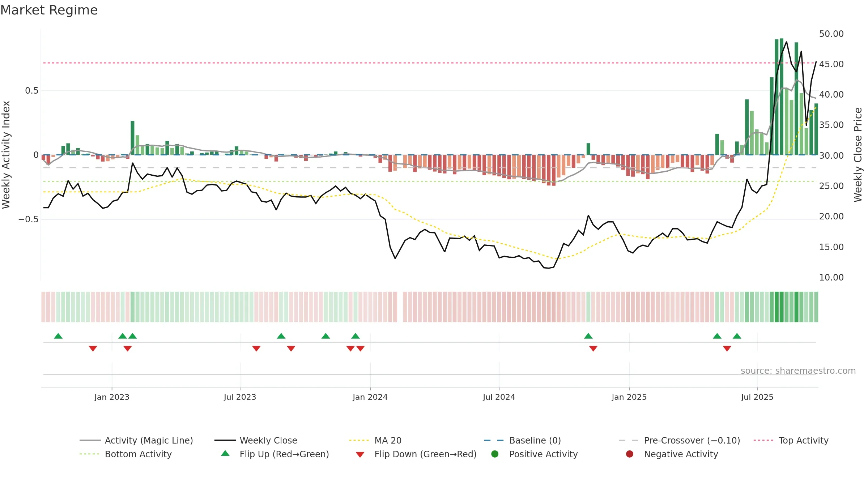Toggle the Baseline (0) legend entry

pos(522,440)
